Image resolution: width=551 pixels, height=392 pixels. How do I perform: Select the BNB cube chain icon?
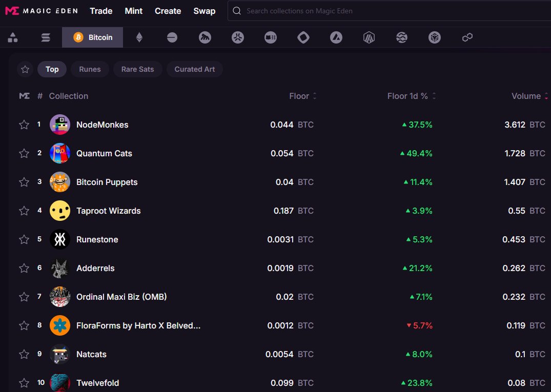tap(435, 37)
